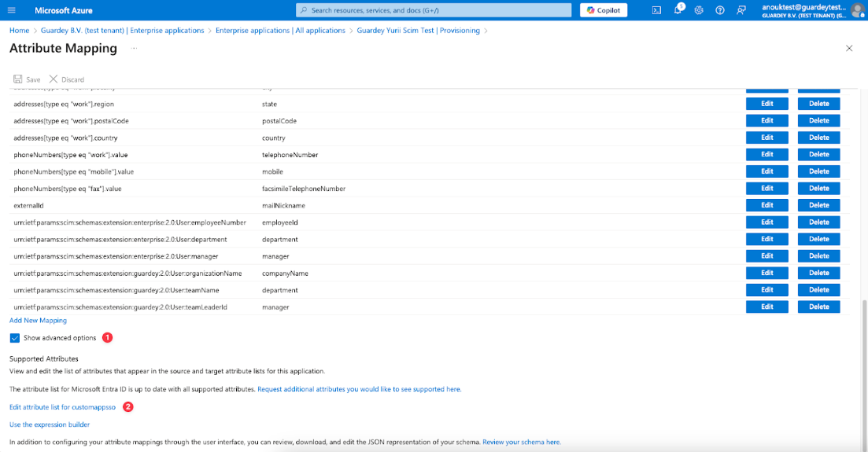Open the portal settings gear

[x=699, y=10]
